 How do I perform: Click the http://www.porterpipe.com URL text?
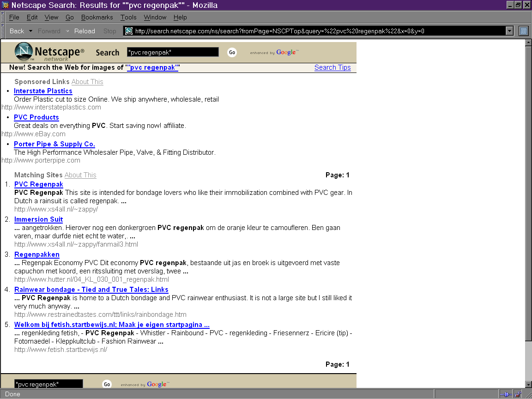(41, 160)
